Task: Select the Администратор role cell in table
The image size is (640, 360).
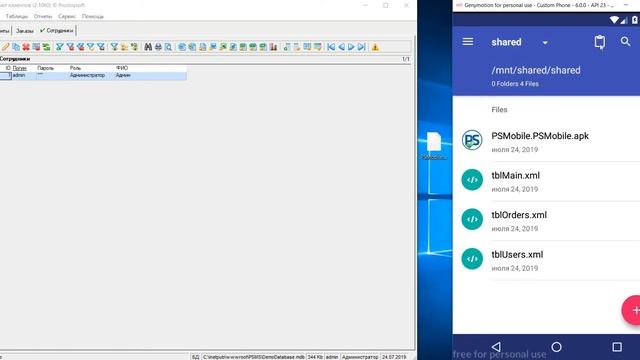Action: (x=87, y=76)
